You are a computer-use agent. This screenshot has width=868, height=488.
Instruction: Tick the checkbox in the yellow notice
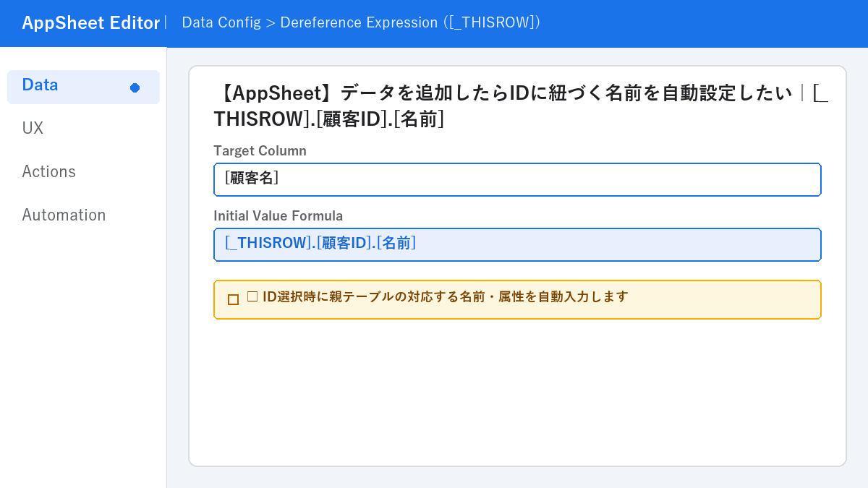pos(233,299)
